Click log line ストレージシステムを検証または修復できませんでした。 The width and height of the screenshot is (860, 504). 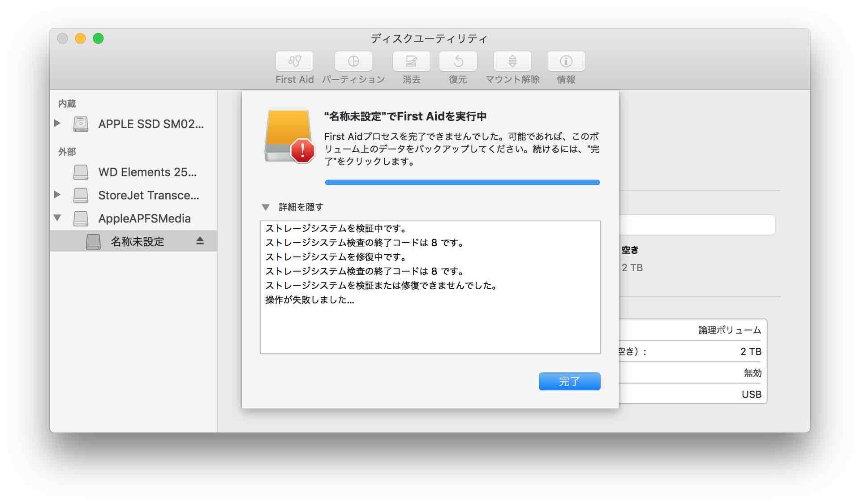(x=382, y=286)
